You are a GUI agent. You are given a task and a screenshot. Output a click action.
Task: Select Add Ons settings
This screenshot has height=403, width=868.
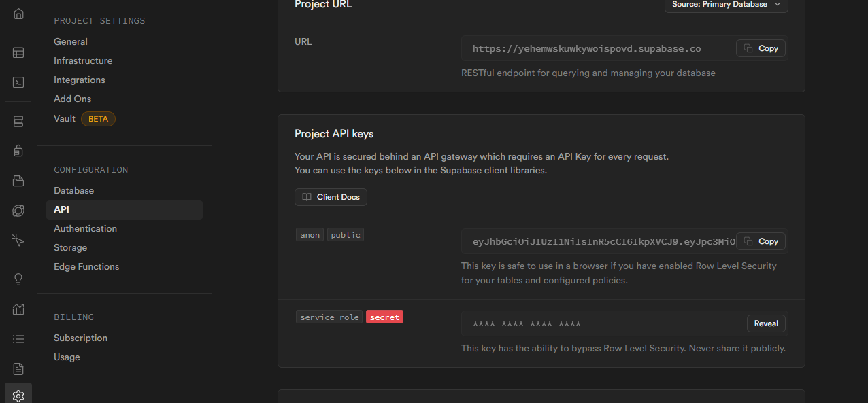point(73,99)
